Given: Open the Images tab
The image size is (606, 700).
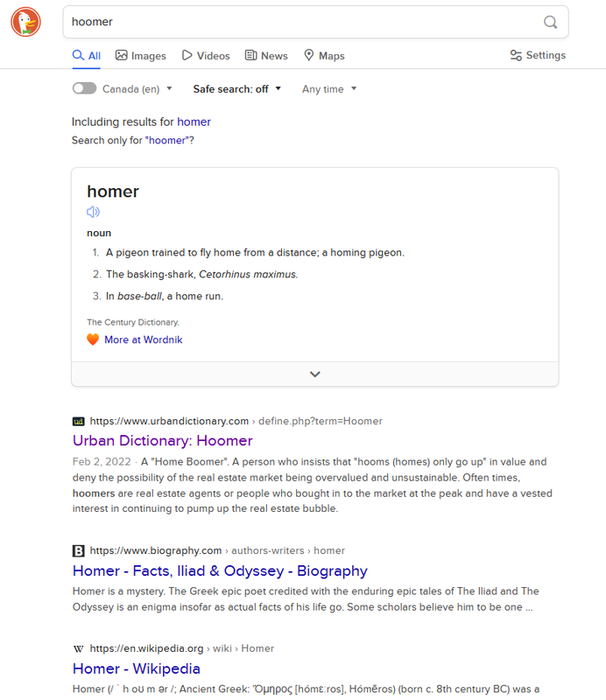Looking at the screenshot, I should pos(141,56).
